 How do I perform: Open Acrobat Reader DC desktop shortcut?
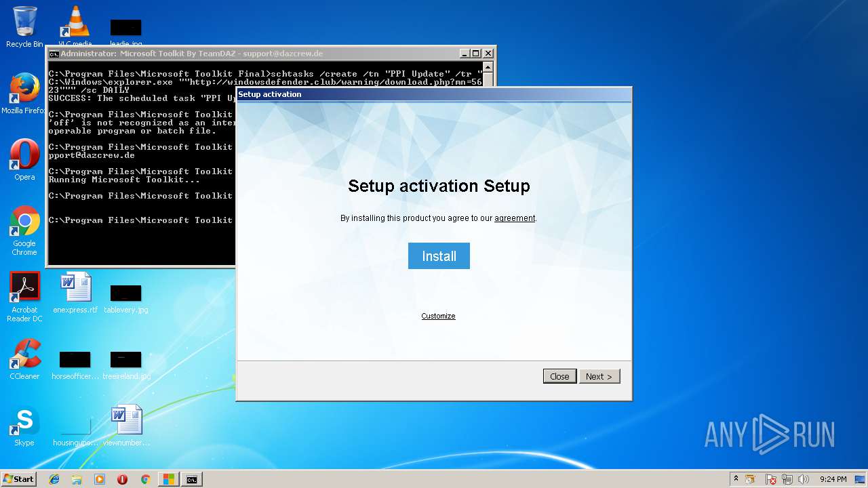[x=24, y=297]
